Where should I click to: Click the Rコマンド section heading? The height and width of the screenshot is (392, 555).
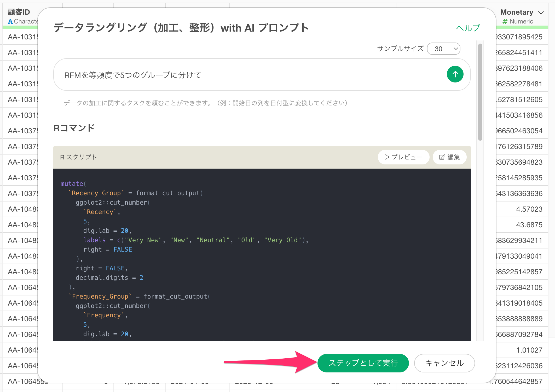pyautogui.click(x=74, y=128)
